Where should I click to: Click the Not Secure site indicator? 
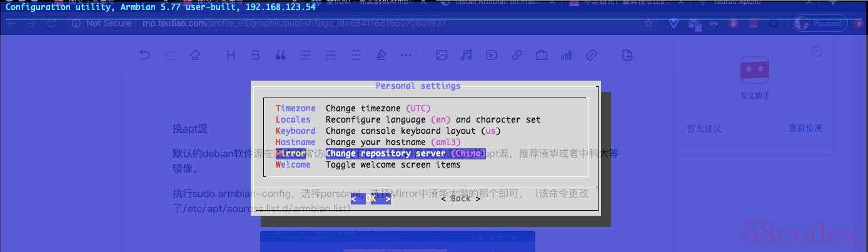(x=102, y=23)
